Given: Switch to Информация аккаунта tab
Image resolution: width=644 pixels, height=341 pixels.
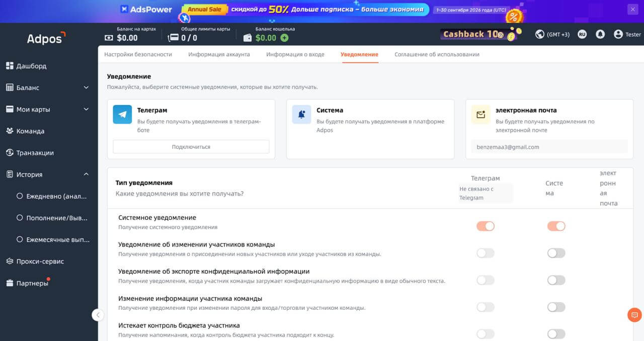Looking at the screenshot, I should point(219,54).
